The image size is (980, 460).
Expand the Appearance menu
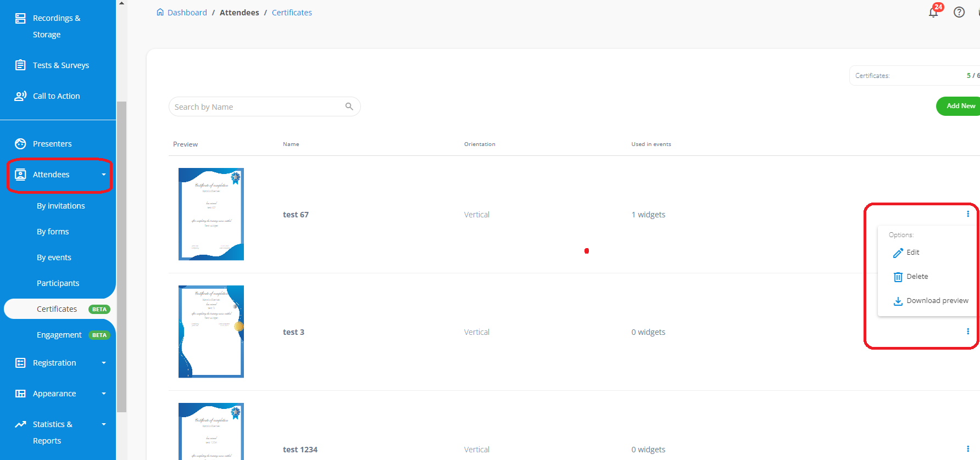[x=104, y=394]
